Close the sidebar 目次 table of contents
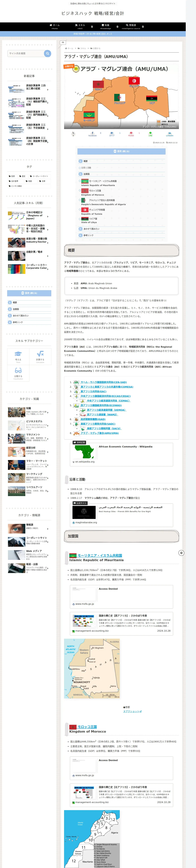 pos(29,293)
